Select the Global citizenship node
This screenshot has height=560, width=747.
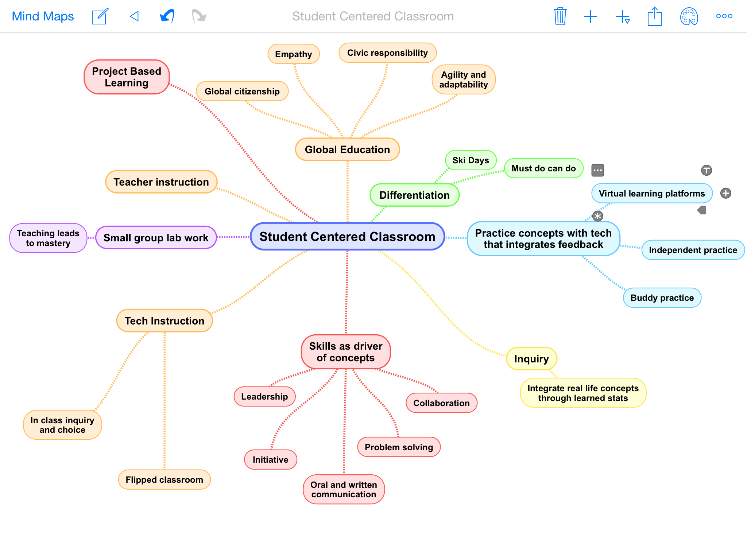(242, 92)
